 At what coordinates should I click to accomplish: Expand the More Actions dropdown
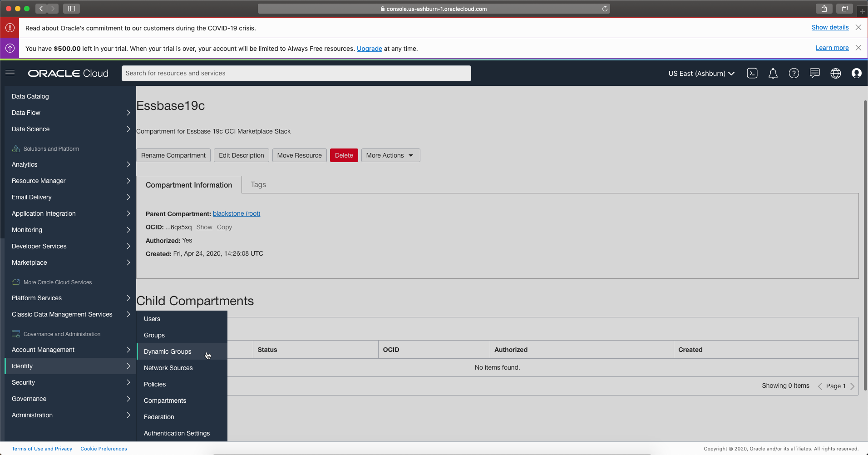tap(390, 155)
